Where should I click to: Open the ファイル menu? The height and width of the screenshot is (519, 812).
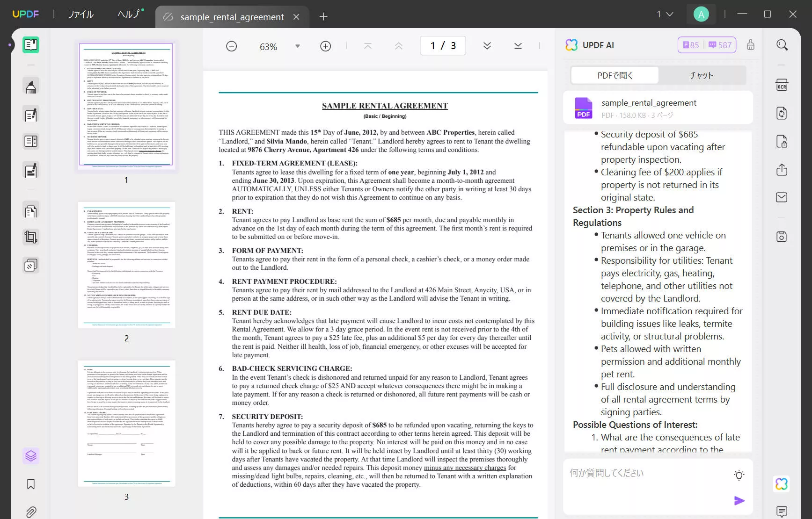[80, 14]
